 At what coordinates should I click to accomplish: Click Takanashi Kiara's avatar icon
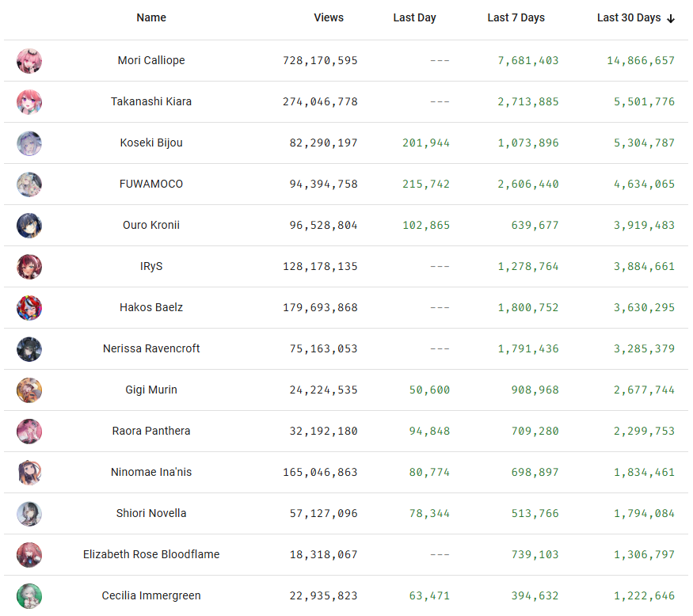point(29,102)
